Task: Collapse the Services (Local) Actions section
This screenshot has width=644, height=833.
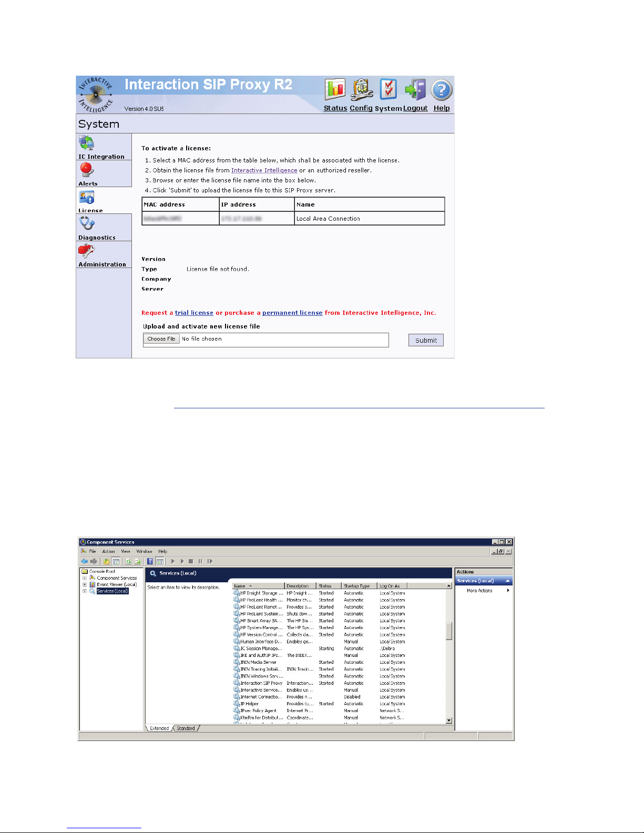Action: coord(507,581)
